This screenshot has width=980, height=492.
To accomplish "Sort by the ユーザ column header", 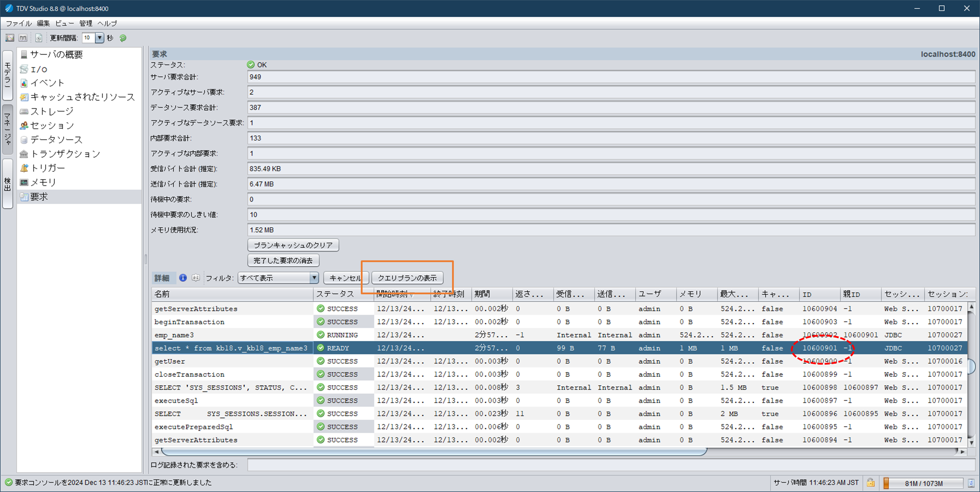I will [x=656, y=294].
